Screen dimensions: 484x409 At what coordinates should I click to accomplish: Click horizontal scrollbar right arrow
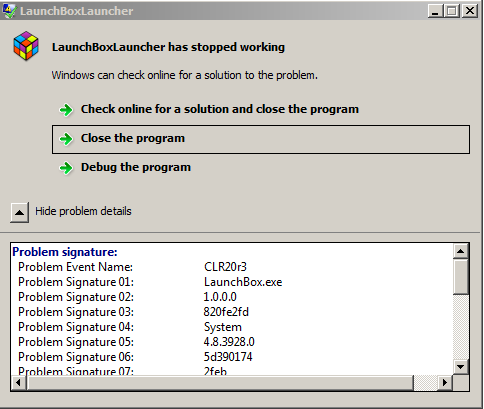(445, 382)
